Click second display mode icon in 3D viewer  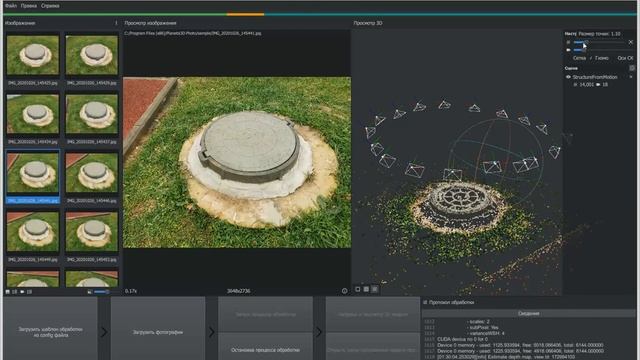tap(366, 289)
